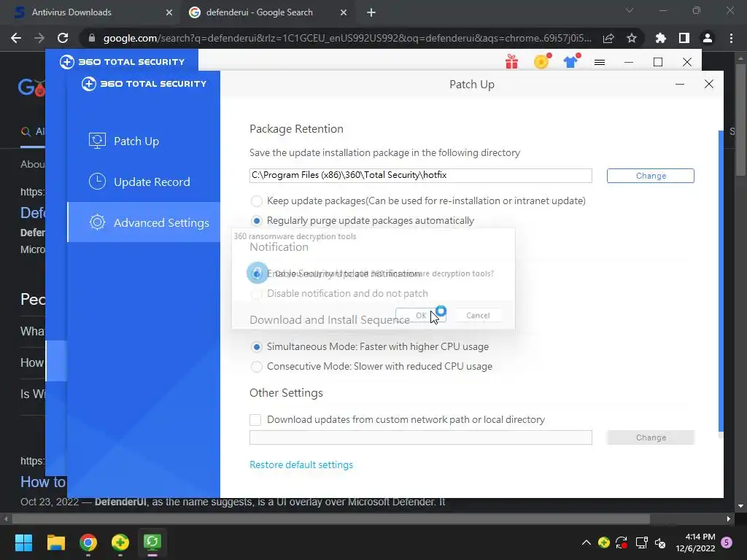The image size is (747, 560).
Task: Switch to Update Record section
Action: coord(144,182)
